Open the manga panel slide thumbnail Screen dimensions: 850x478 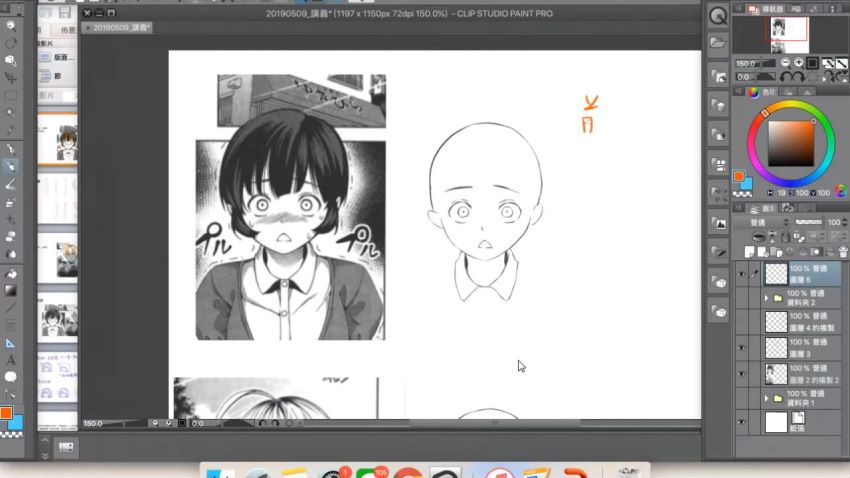coord(58,318)
